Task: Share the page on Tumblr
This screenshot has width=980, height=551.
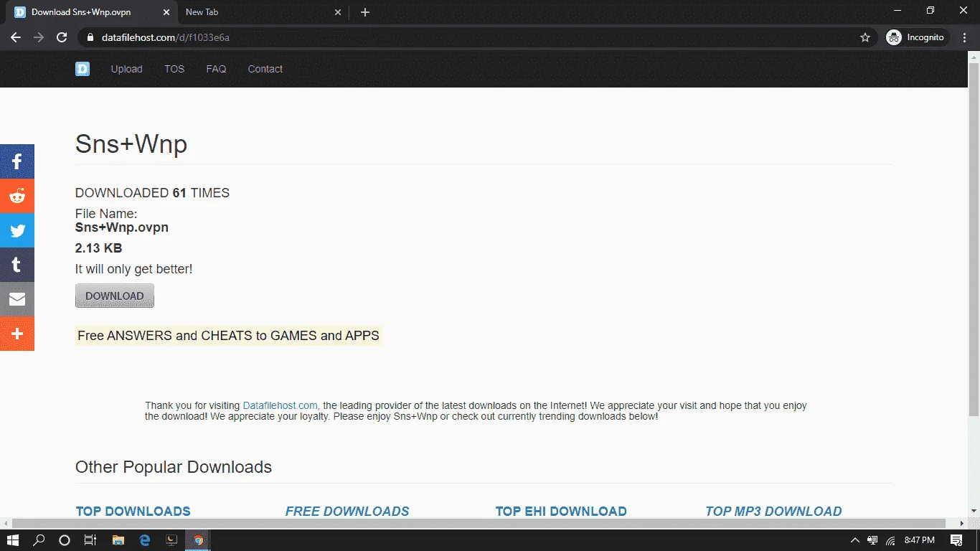Action: click(x=17, y=265)
